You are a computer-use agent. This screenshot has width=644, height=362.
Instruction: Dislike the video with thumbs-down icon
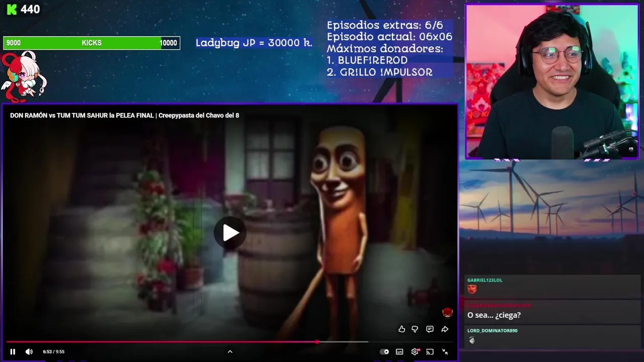pos(415,329)
